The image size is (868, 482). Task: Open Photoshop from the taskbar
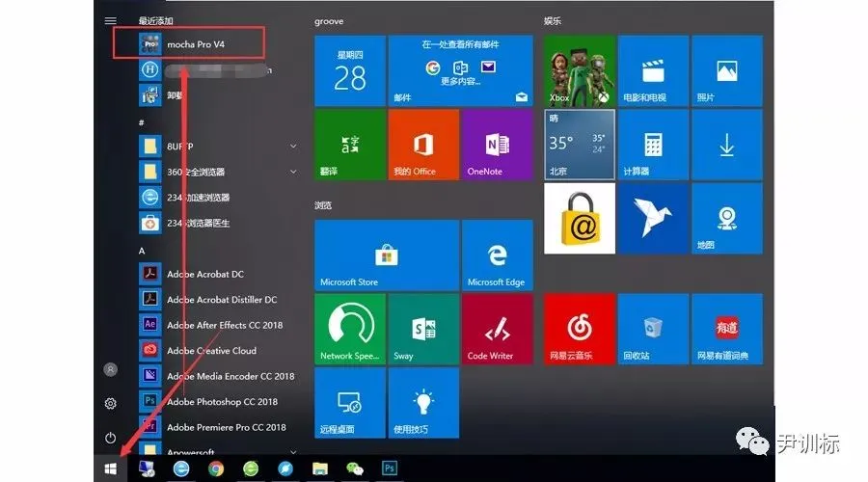click(390, 469)
